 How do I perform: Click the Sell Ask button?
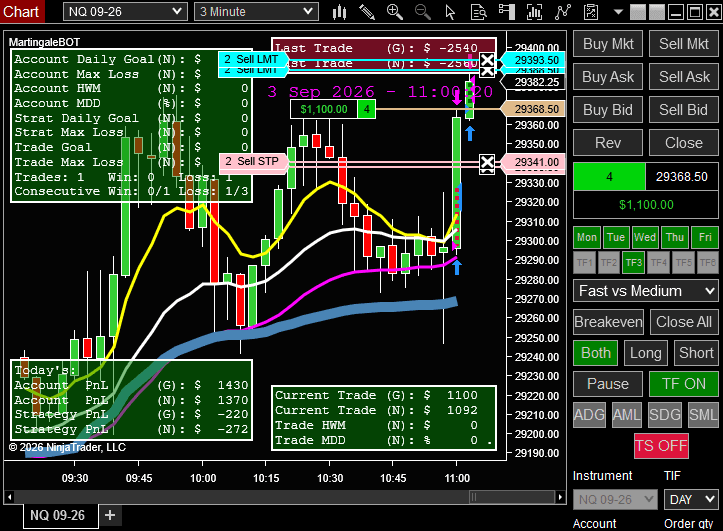tap(684, 77)
